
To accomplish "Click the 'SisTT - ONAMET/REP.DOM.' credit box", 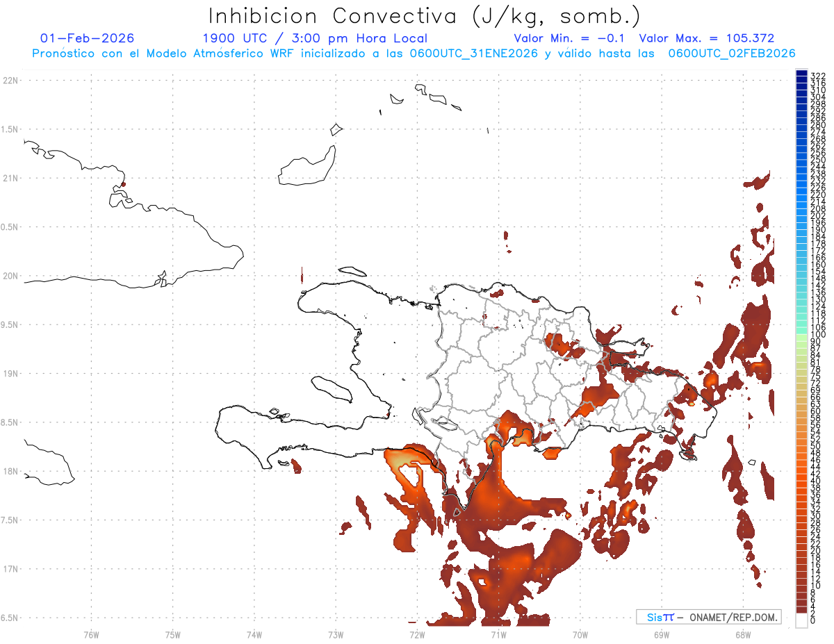I will [708, 617].
